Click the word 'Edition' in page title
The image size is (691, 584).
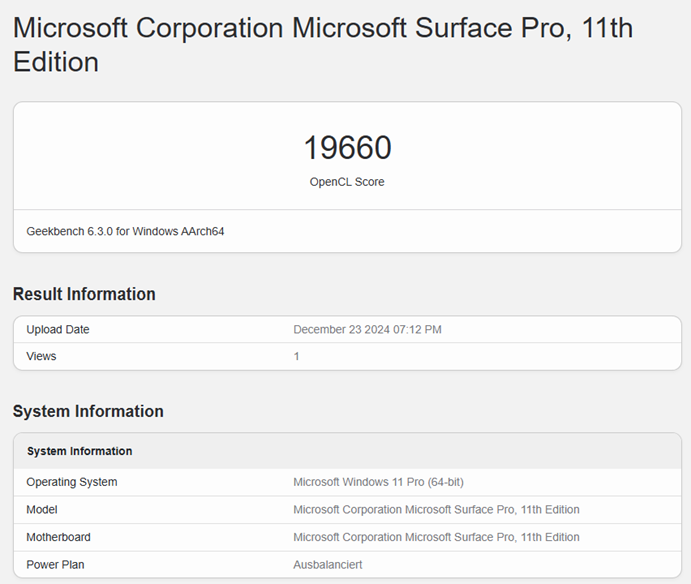coord(56,62)
